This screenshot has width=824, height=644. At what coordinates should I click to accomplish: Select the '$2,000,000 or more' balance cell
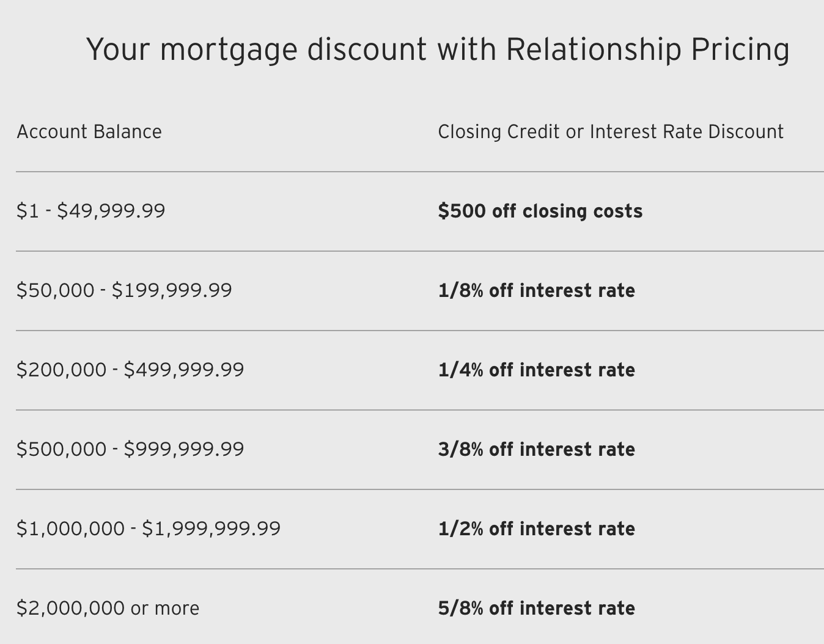click(x=108, y=608)
